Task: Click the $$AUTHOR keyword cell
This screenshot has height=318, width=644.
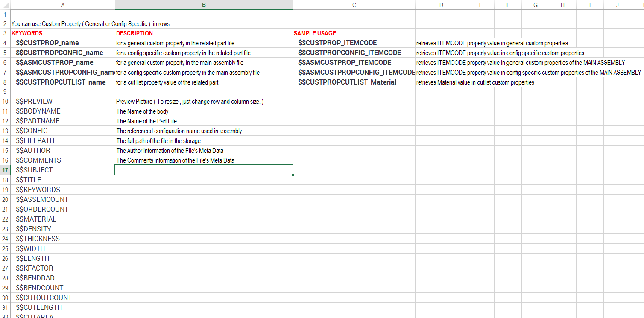Action: tap(63, 150)
